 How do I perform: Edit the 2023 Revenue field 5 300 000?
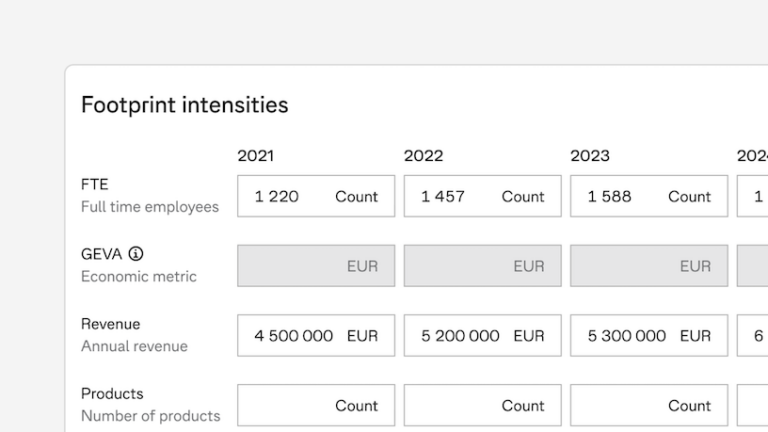pos(649,336)
